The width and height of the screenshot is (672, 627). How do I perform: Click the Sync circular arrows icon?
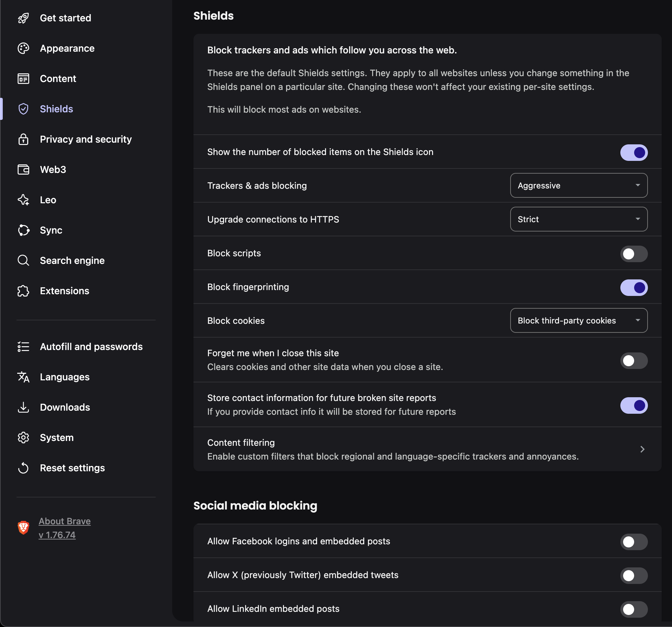23,230
